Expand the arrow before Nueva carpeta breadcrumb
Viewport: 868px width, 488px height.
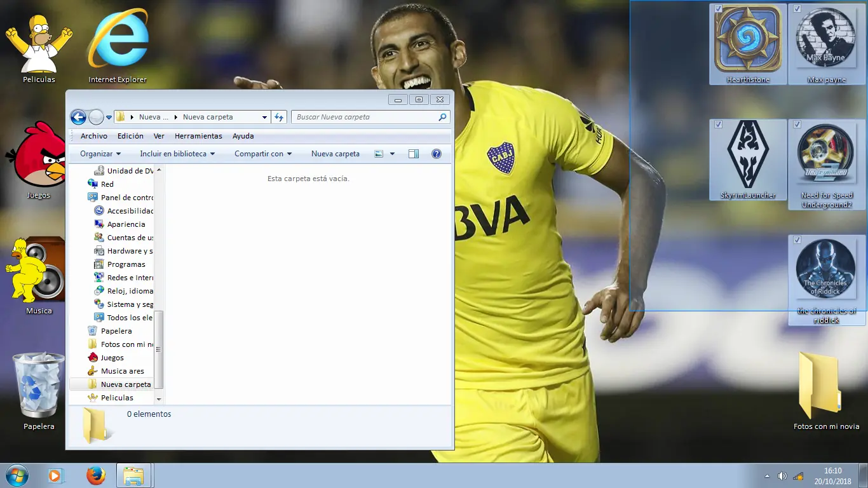click(176, 117)
